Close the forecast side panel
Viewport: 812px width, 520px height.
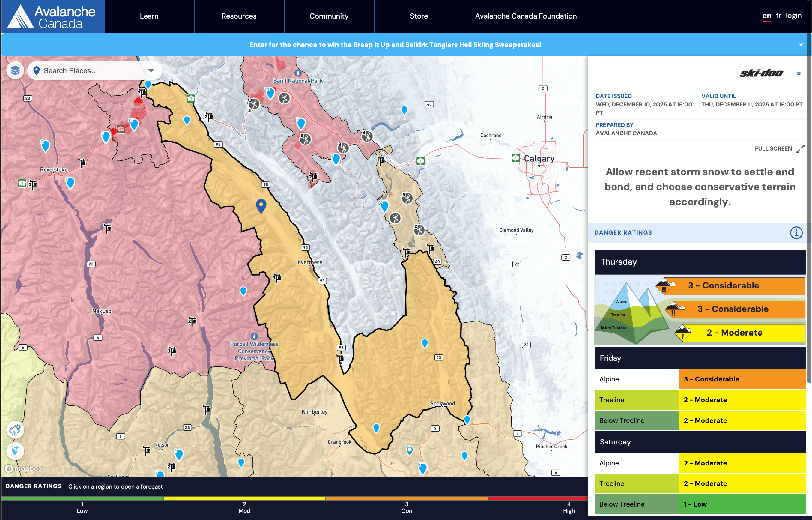point(799,73)
